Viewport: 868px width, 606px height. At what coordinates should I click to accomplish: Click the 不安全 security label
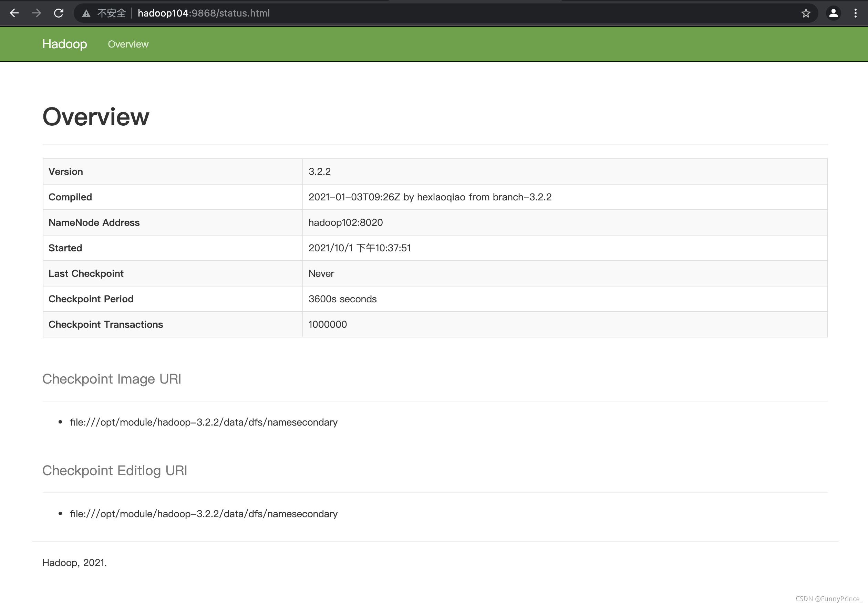[x=111, y=13]
